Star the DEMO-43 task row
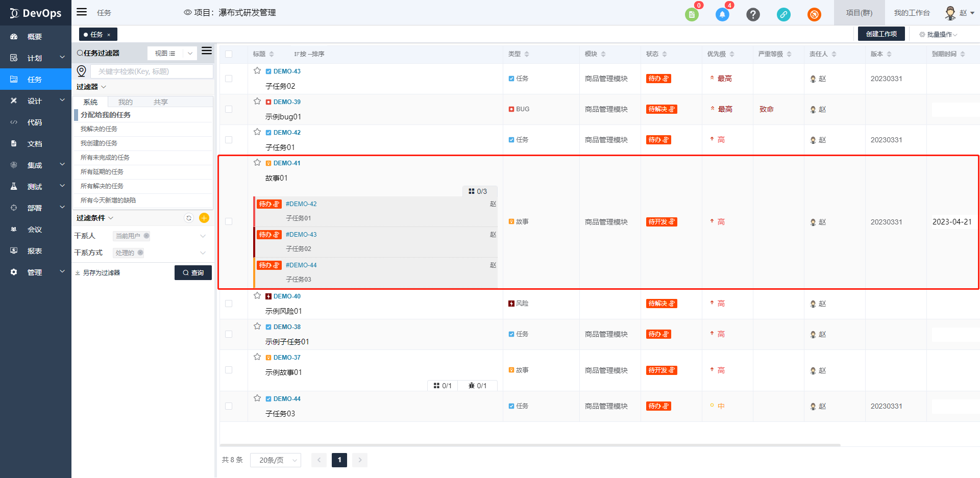The height and width of the screenshot is (478, 980). click(257, 71)
